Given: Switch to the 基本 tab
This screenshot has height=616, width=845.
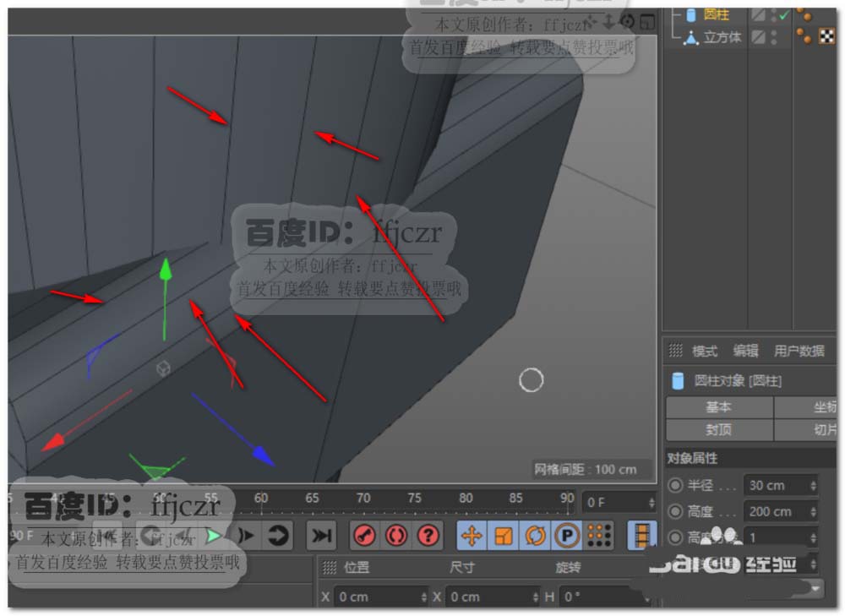Looking at the screenshot, I should (719, 407).
